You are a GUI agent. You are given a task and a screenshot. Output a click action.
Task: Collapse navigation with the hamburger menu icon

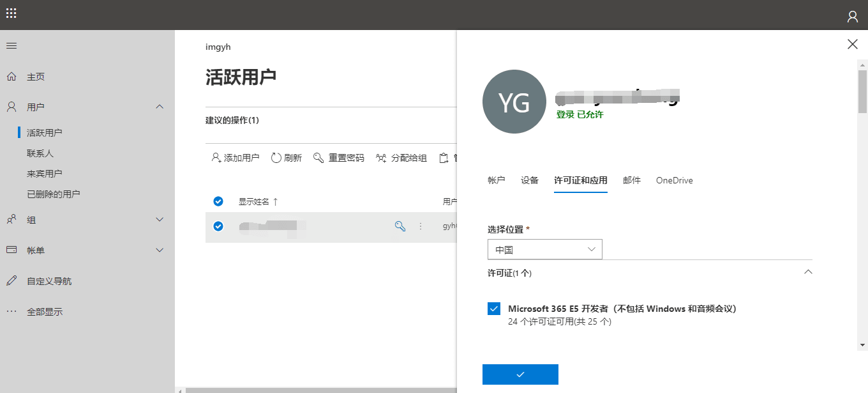(x=11, y=46)
